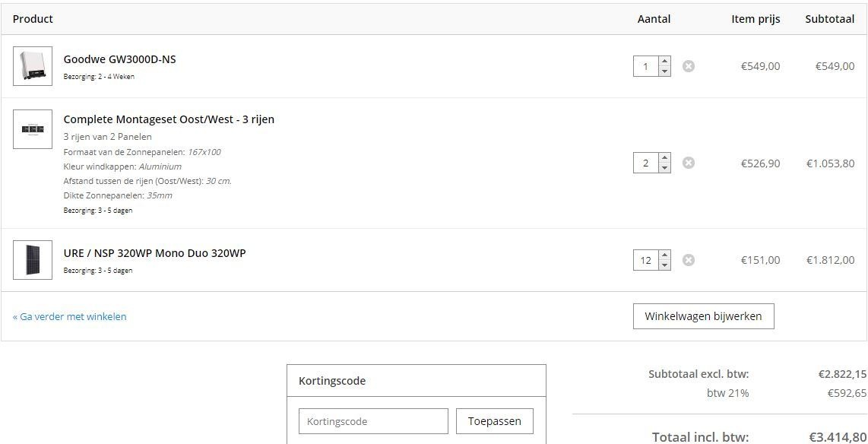Open Montageset Oost/West product thumbnail
This screenshot has height=444, width=868.
[x=33, y=129]
